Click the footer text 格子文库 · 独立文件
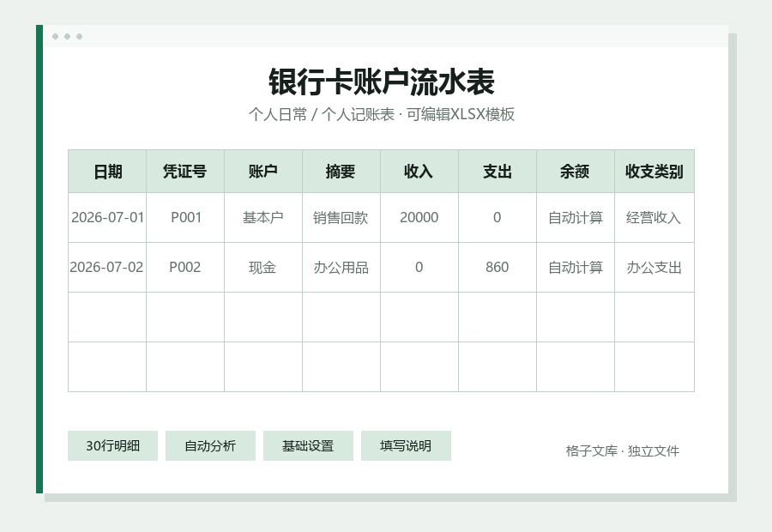 (623, 451)
